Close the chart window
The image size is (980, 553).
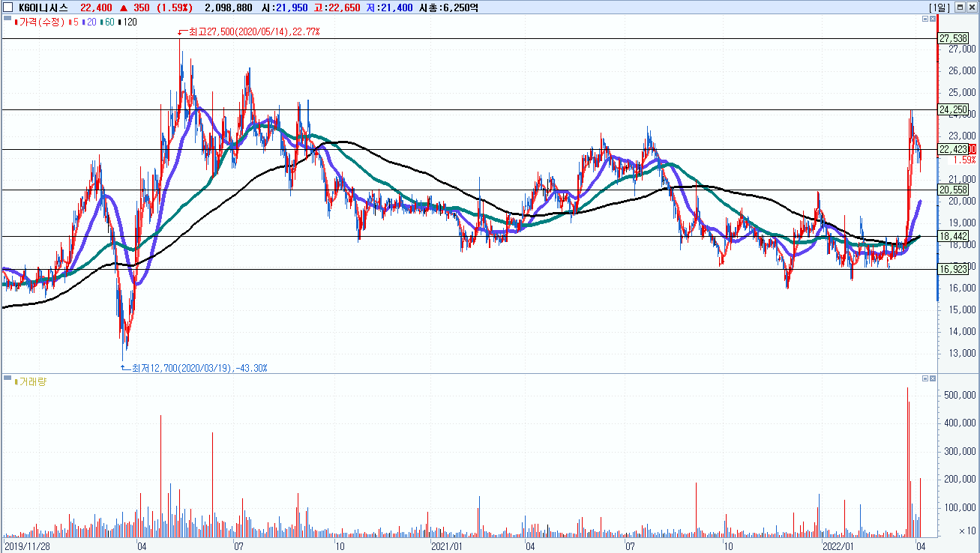972,7
